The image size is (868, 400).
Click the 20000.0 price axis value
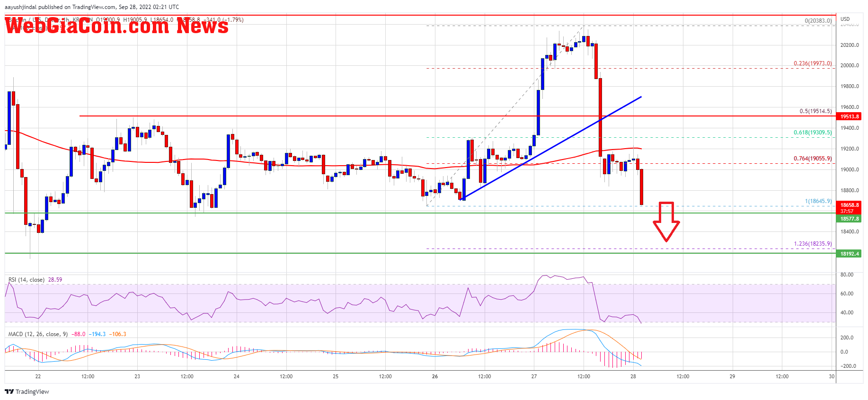[850, 65]
